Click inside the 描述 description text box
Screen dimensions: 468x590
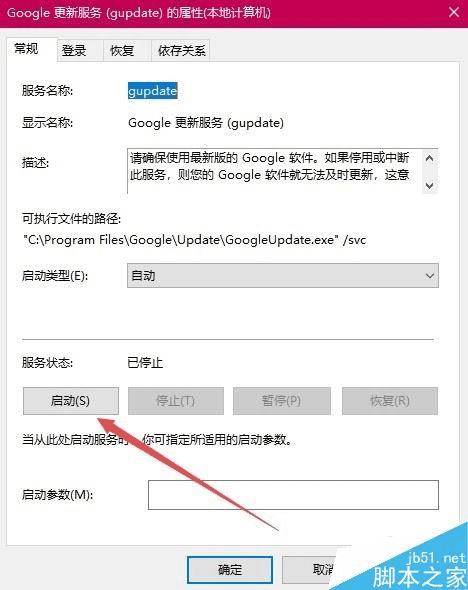275,171
